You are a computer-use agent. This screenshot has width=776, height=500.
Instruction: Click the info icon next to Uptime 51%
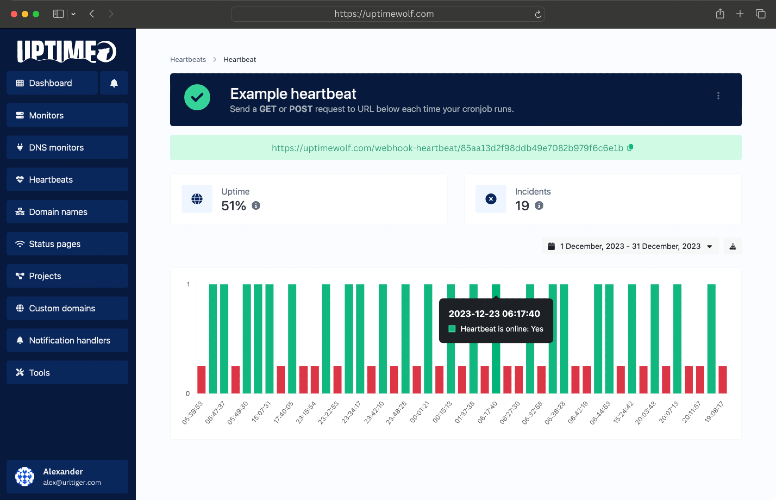pos(256,205)
